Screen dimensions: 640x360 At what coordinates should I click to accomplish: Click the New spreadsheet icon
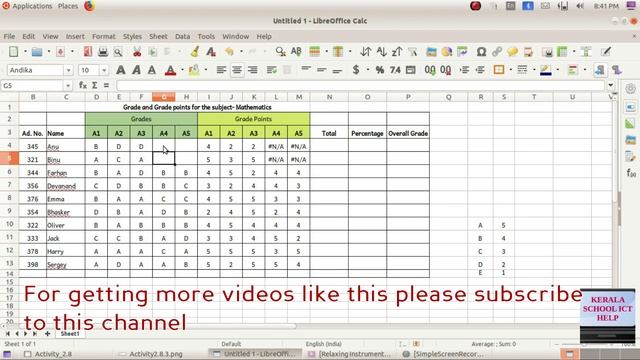pos(13,52)
